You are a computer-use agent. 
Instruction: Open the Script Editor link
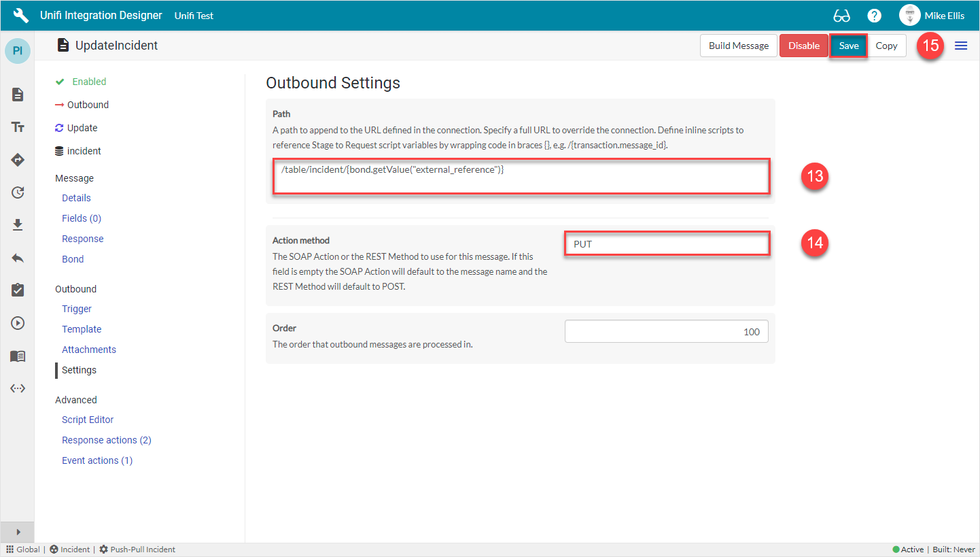pos(88,420)
